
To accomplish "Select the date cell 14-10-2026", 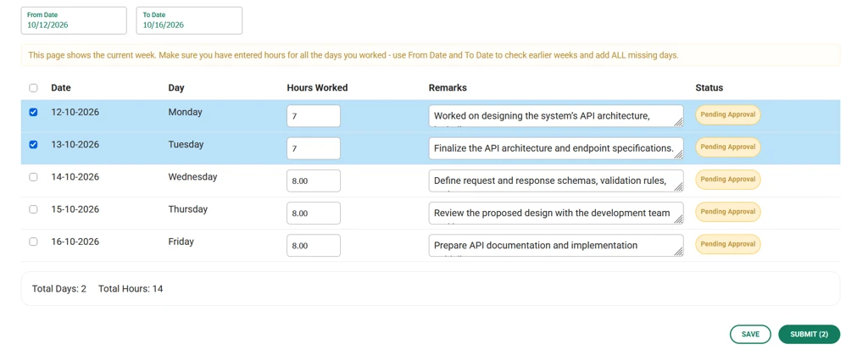I will 75,177.
